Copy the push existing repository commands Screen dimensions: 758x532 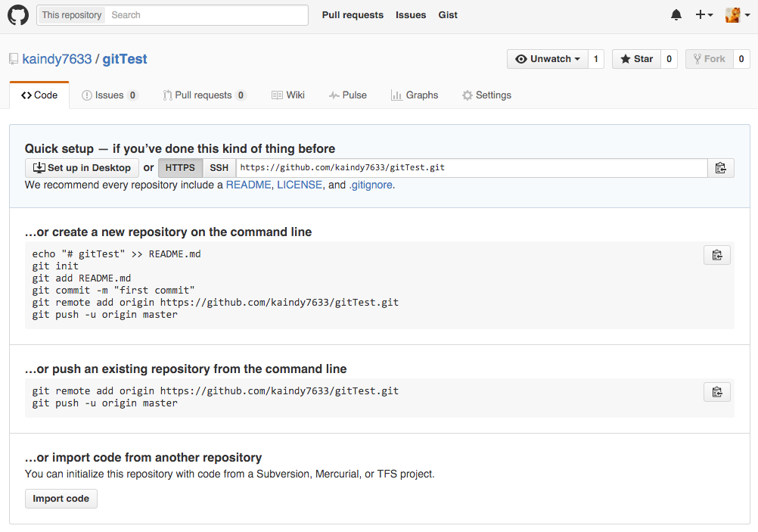coord(716,392)
